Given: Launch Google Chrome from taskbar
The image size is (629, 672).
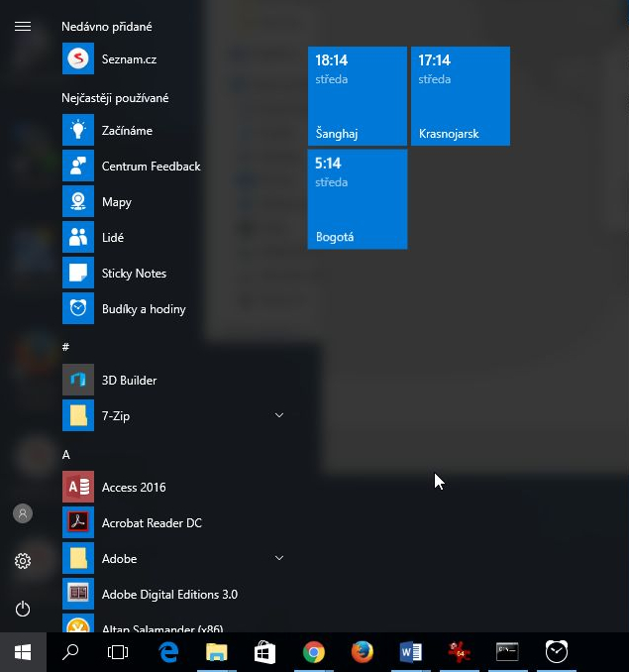Looking at the screenshot, I should pos(313,652).
